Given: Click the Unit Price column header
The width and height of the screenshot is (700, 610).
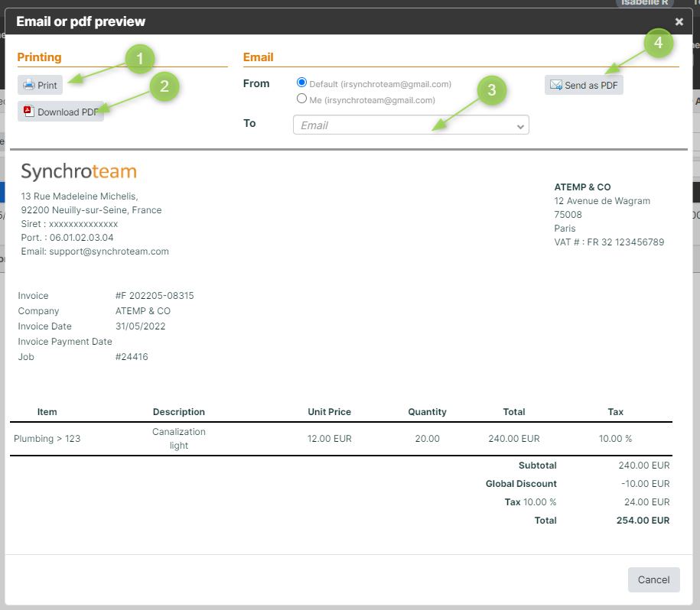Looking at the screenshot, I should 330,412.
